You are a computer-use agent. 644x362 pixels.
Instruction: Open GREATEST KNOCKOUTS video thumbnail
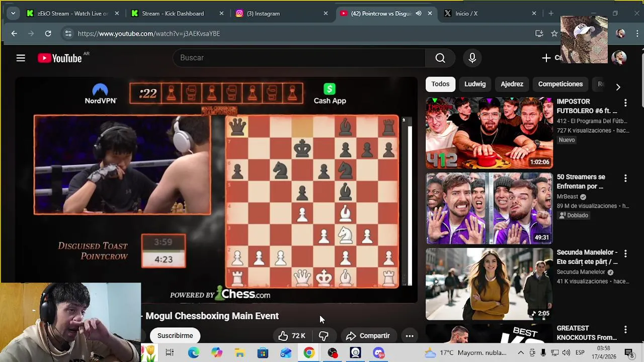[489, 334]
